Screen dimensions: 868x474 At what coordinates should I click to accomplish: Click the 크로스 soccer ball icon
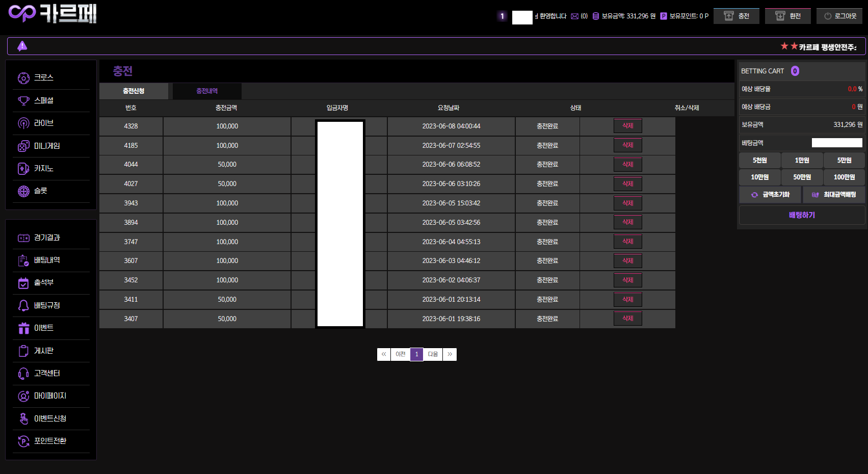tap(23, 78)
